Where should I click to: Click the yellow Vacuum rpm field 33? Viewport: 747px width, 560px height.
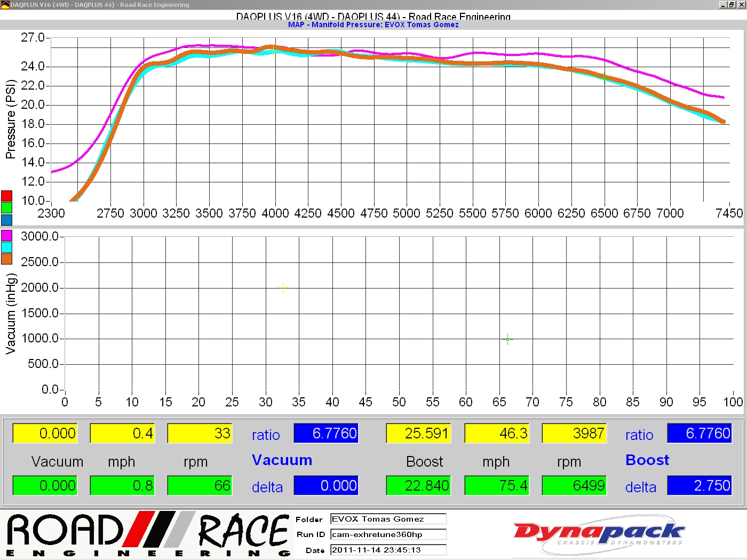[200, 433]
